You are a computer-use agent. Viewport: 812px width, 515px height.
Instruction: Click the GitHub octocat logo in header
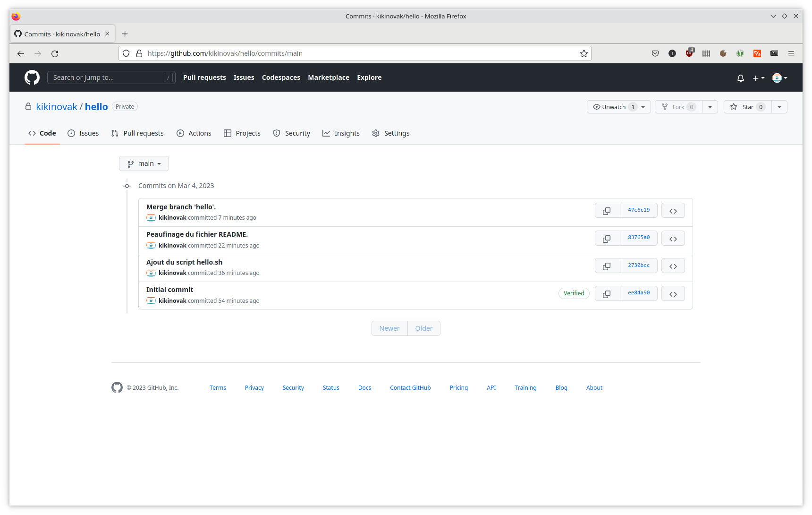pos(32,77)
